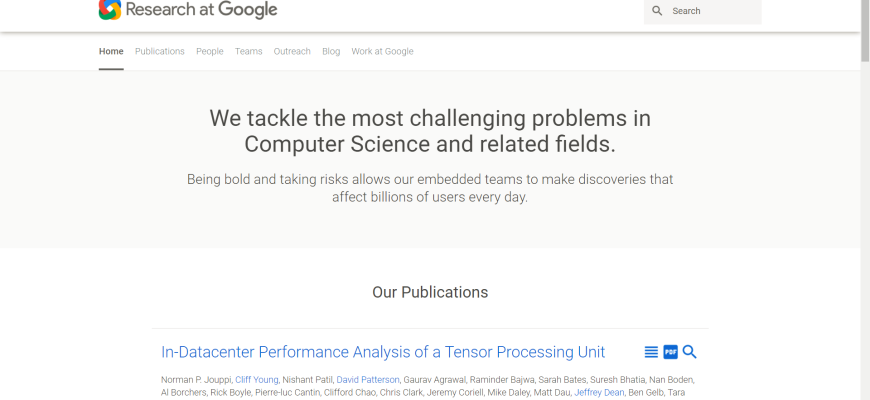
Task: Open the Outreach tab
Action: pyautogui.click(x=292, y=51)
